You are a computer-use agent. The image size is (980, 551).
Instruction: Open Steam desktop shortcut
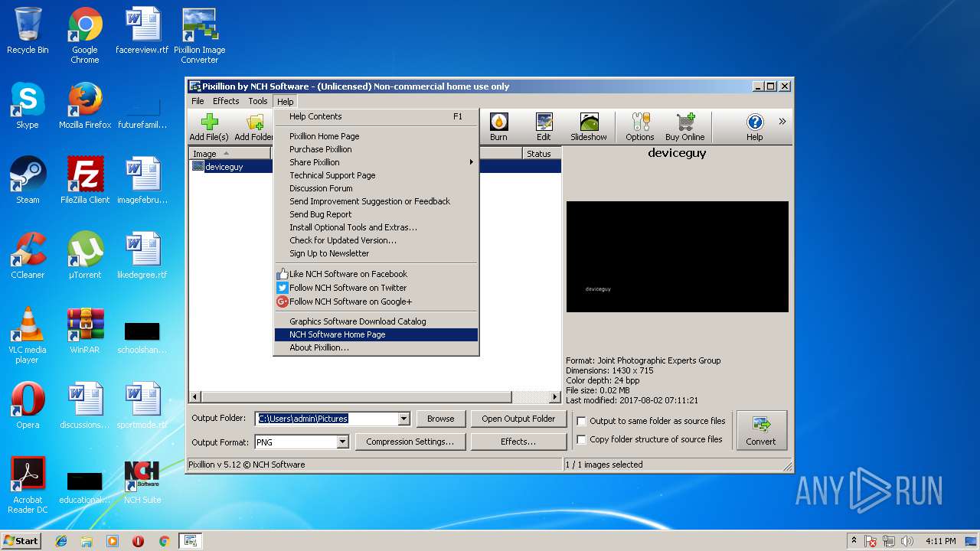point(28,181)
